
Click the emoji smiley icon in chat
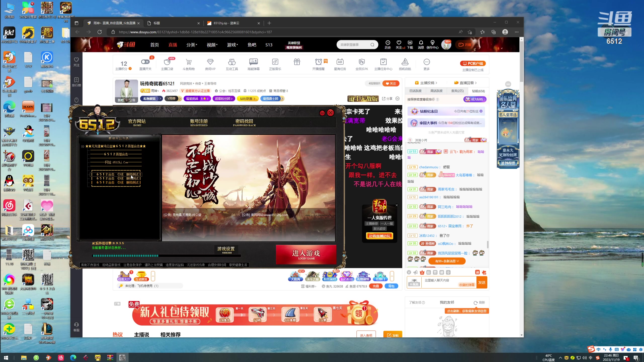pos(409,272)
